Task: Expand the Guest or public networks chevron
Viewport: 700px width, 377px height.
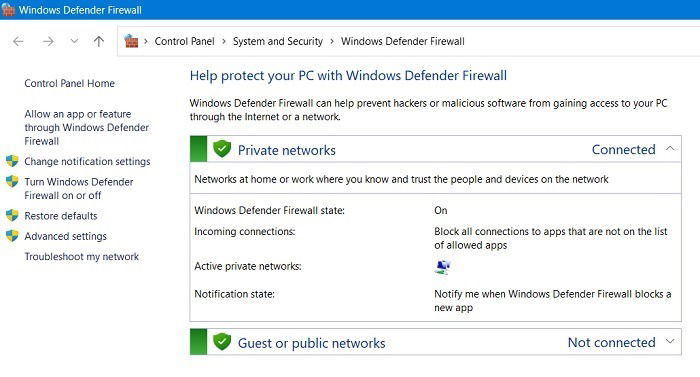Action: [x=670, y=342]
